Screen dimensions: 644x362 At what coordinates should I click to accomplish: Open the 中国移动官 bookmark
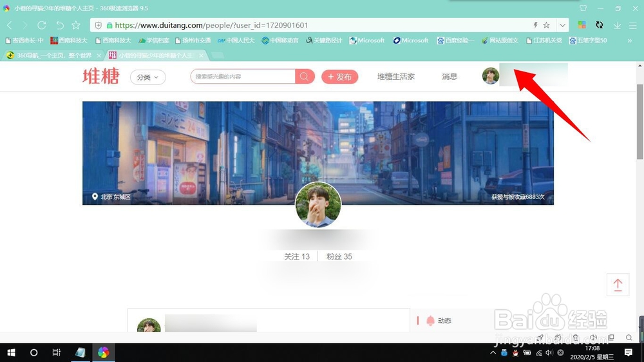pos(280,41)
